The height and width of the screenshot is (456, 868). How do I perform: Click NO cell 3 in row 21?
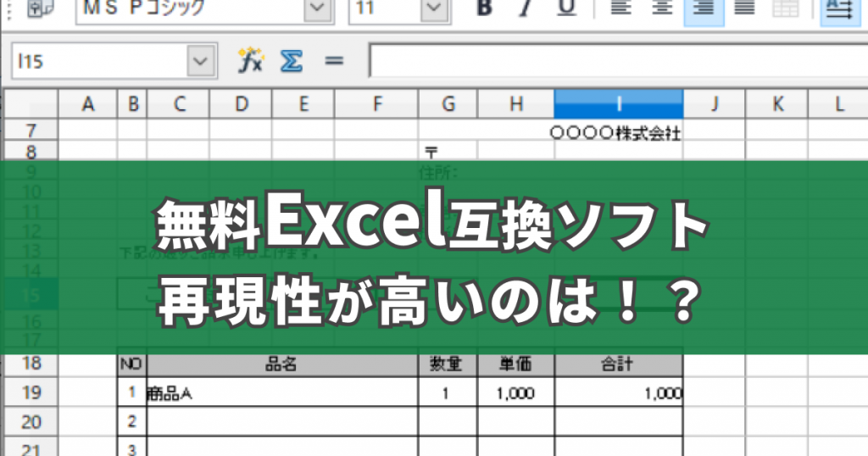coord(131,448)
